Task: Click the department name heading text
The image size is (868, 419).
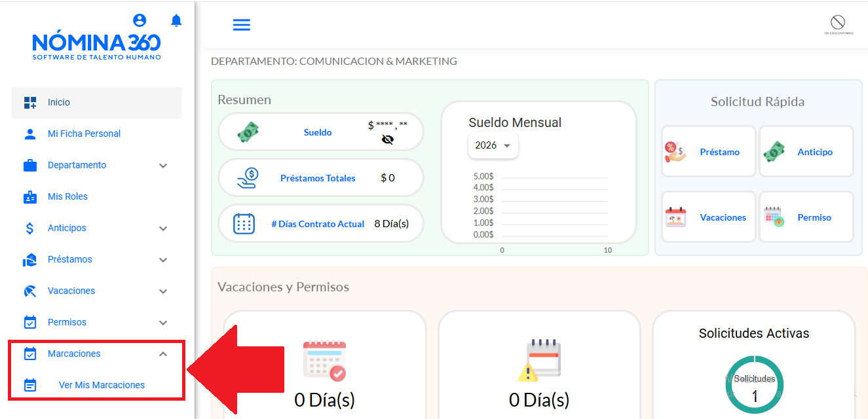Action: click(x=334, y=62)
